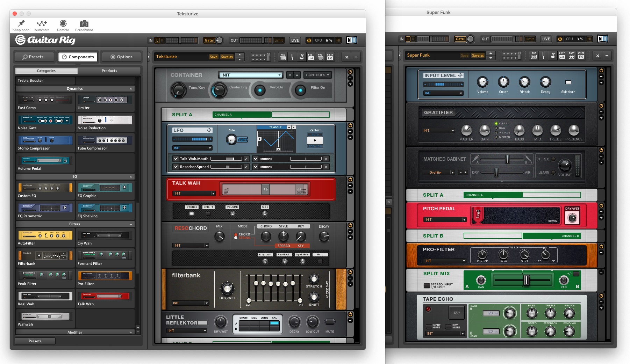Viewport: 630px width, 364px height.
Task: Click the Limit button in Teksturize header
Action: [279, 40]
